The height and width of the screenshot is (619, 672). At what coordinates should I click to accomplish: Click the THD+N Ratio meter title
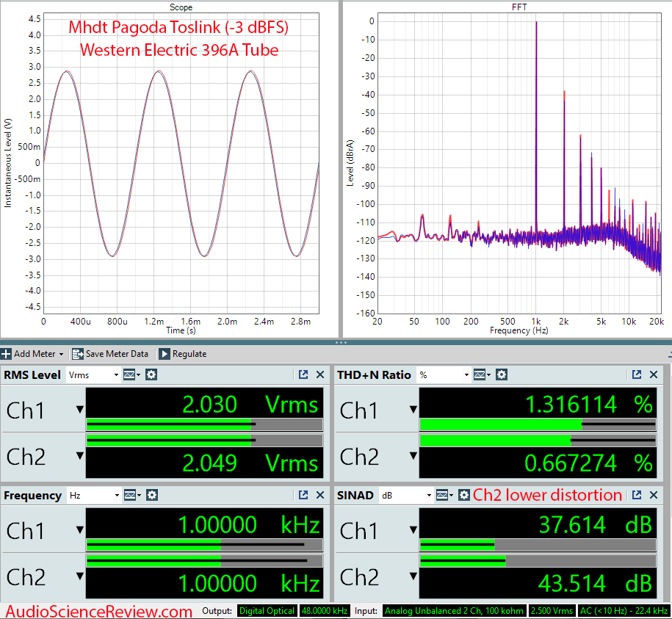(374, 374)
